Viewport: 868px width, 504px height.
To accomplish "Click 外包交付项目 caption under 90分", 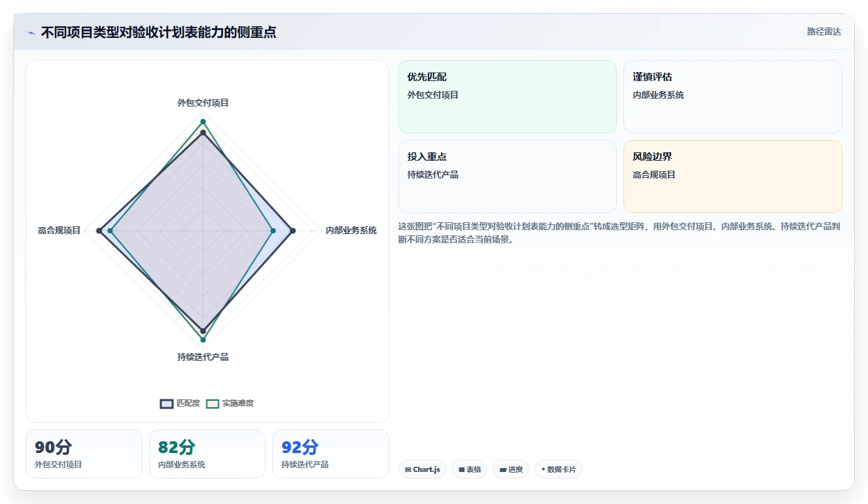I will click(x=58, y=464).
